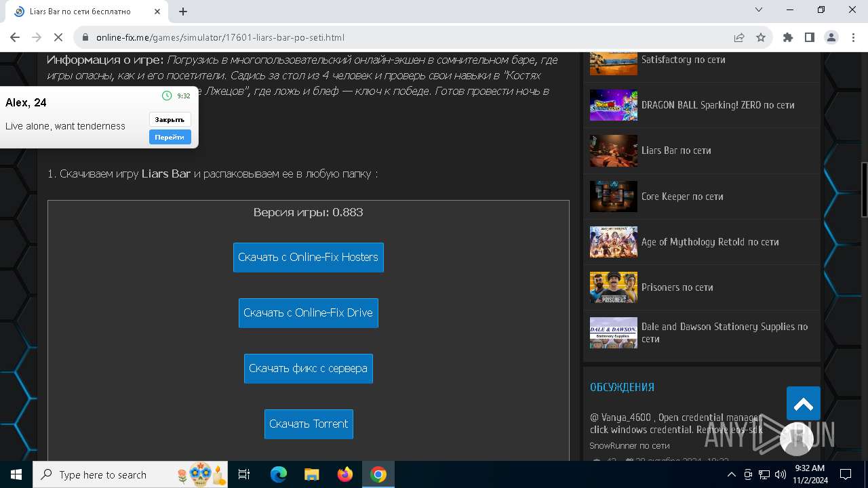This screenshot has width=868, height=488.
Task: Open DRAGON BALL Sparking! ZERO по сети link
Action: 718,105
